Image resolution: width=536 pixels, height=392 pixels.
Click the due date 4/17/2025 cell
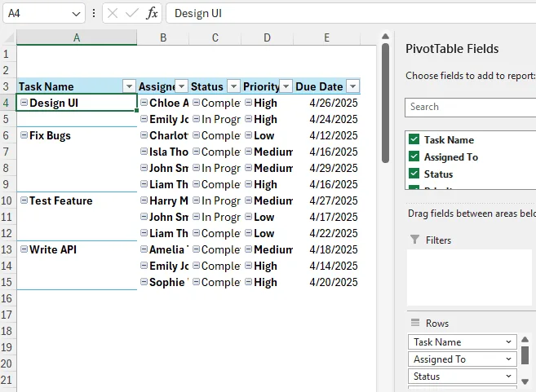327,217
